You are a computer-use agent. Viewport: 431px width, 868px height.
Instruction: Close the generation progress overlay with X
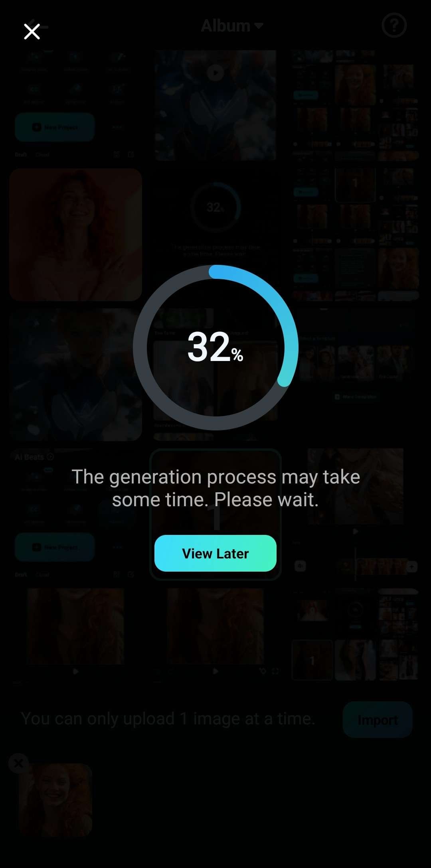click(x=32, y=32)
